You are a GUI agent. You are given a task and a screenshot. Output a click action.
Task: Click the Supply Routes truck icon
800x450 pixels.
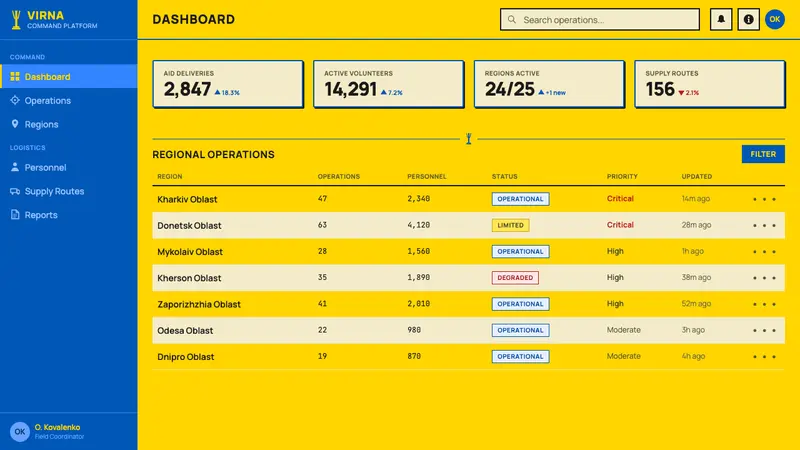click(15, 191)
